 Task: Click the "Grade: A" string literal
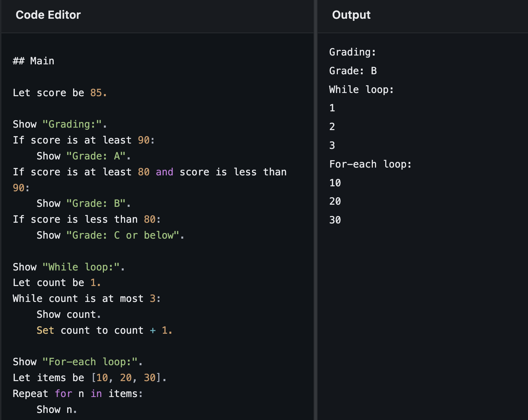click(x=96, y=156)
